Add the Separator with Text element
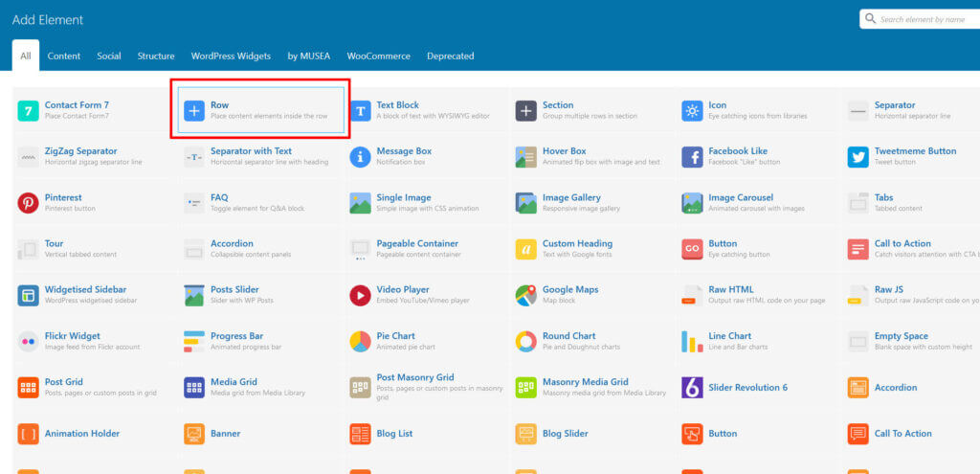 tap(261, 156)
